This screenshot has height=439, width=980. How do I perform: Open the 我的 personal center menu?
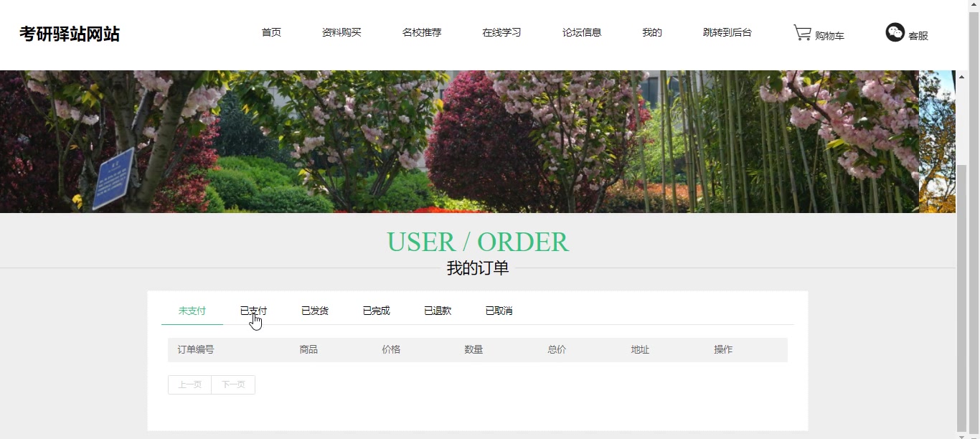point(651,32)
